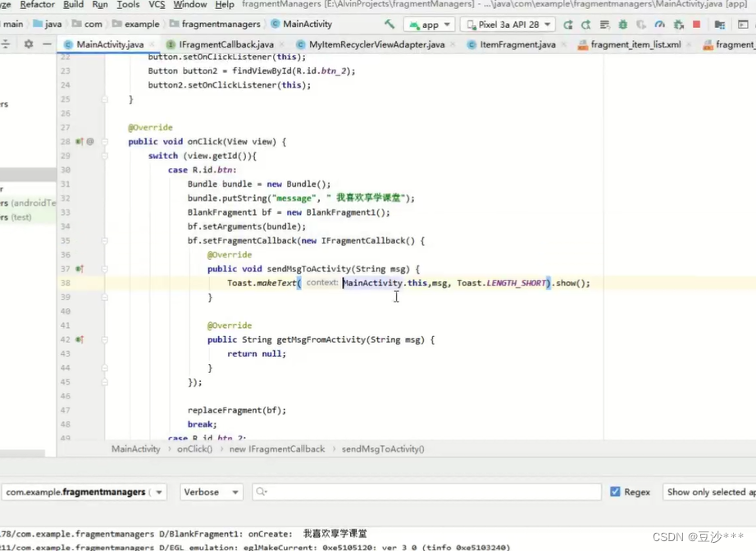Stop the running app with red square
The width and height of the screenshot is (756, 551).
pos(697,24)
